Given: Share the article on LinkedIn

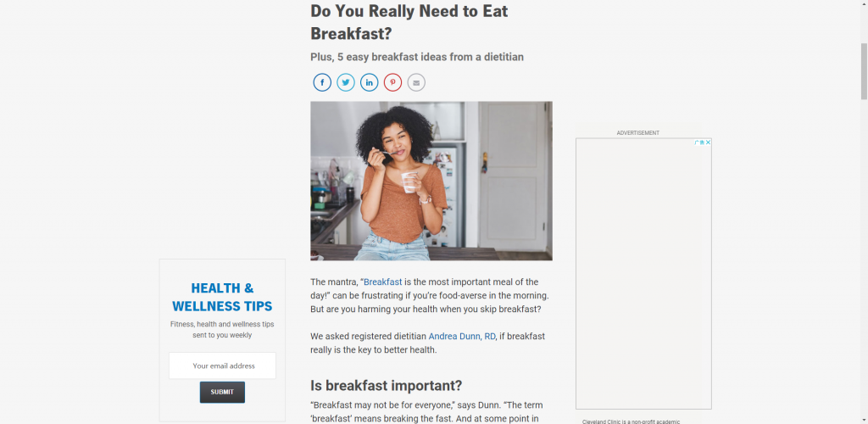Looking at the screenshot, I should point(370,82).
